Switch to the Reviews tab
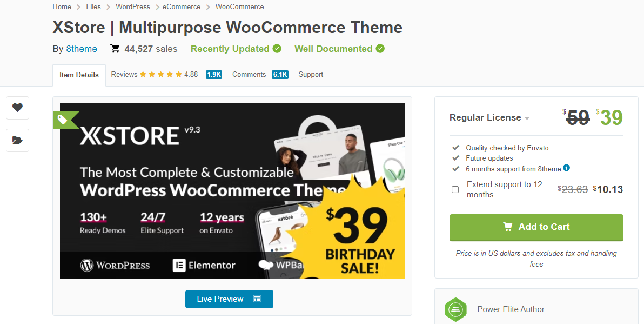This screenshot has height=324, width=644. pyautogui.click(x=124, y=74)
